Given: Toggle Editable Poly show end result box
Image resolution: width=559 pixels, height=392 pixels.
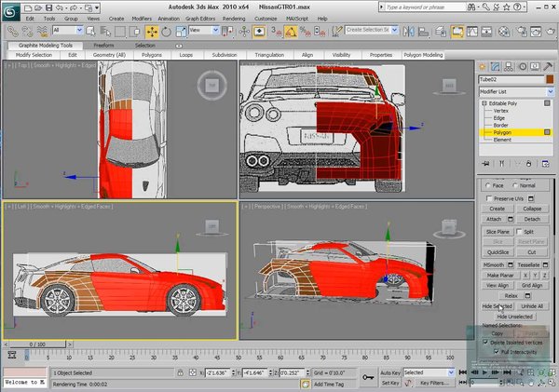Looking at the screenshot, I should click(x=547, y=103).
